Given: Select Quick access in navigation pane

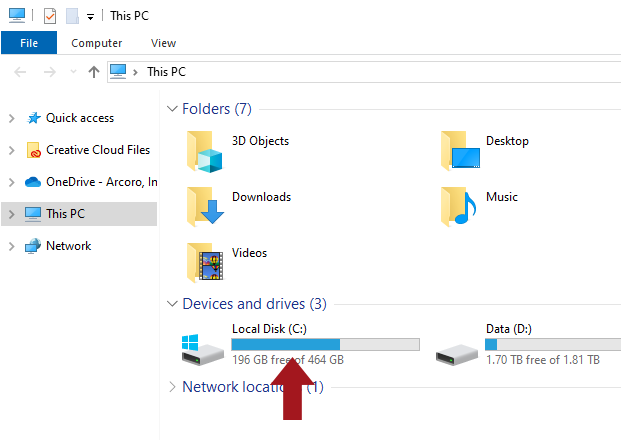Looking at the screenshot, I should pos(80,118).
